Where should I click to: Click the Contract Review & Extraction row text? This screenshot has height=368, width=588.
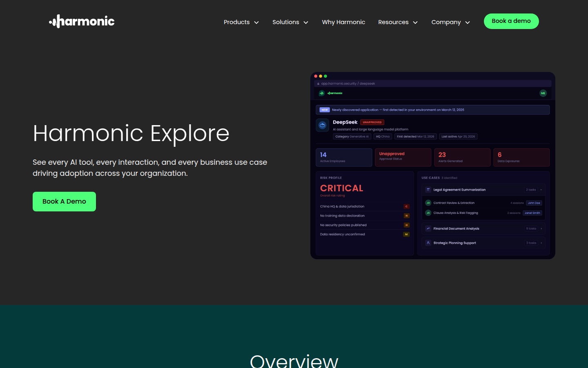click(454, 203)
